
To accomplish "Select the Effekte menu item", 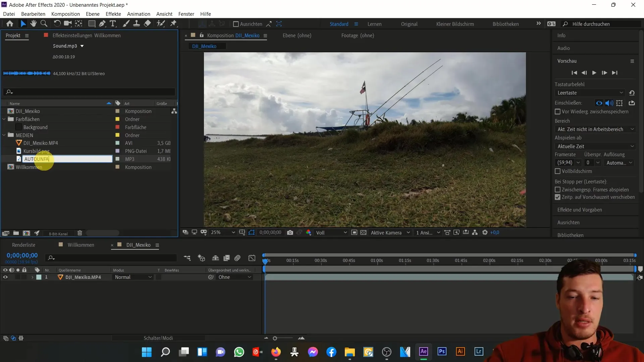I will pos(113,14).
